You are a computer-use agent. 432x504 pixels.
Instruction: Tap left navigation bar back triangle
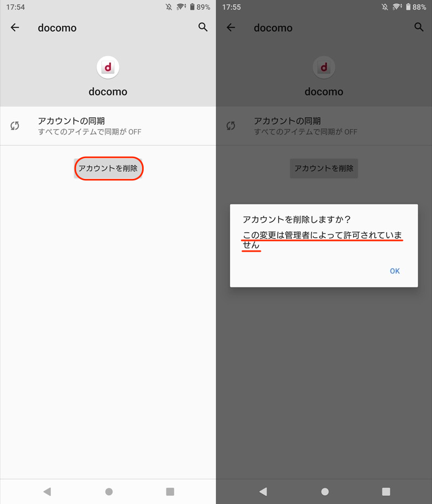(x=48, y=492)
